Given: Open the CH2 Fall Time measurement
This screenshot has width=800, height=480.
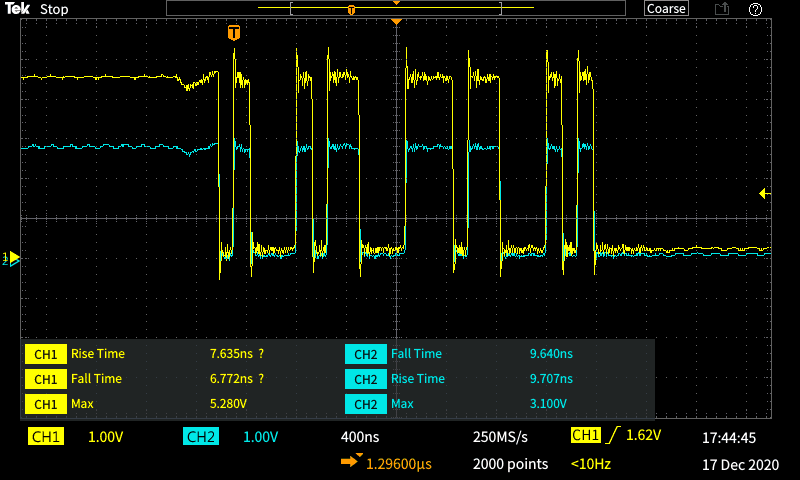Looking at the screenshot, I should [416, 353].
